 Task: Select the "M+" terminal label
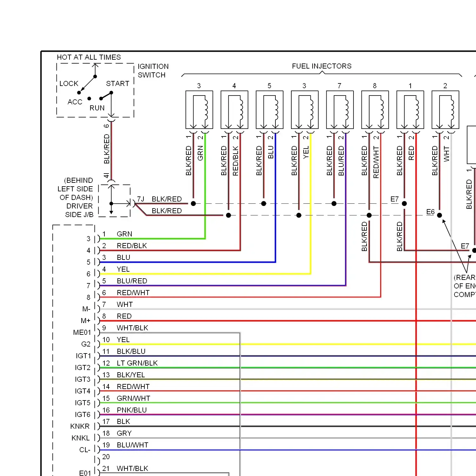86,321
